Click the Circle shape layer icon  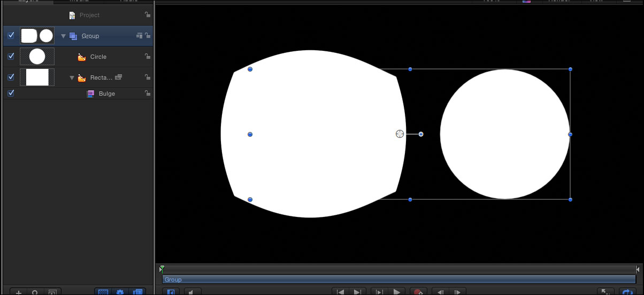(82, 57)
